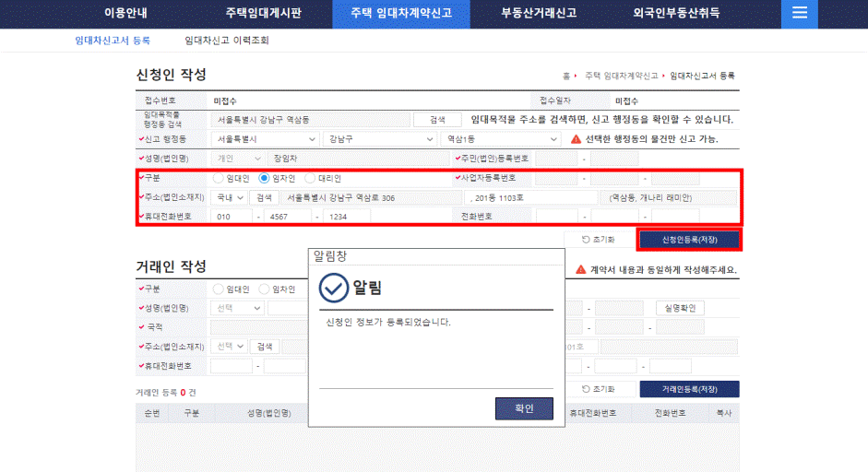Select 임대인 radio in 거래인 작성
This screenshot has height=472, width=868.
point(218,289)
